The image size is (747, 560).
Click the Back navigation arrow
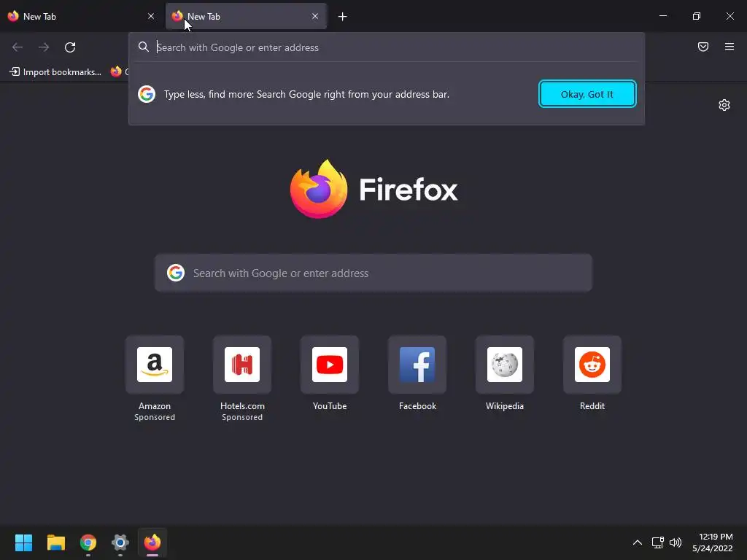(18, 47)
